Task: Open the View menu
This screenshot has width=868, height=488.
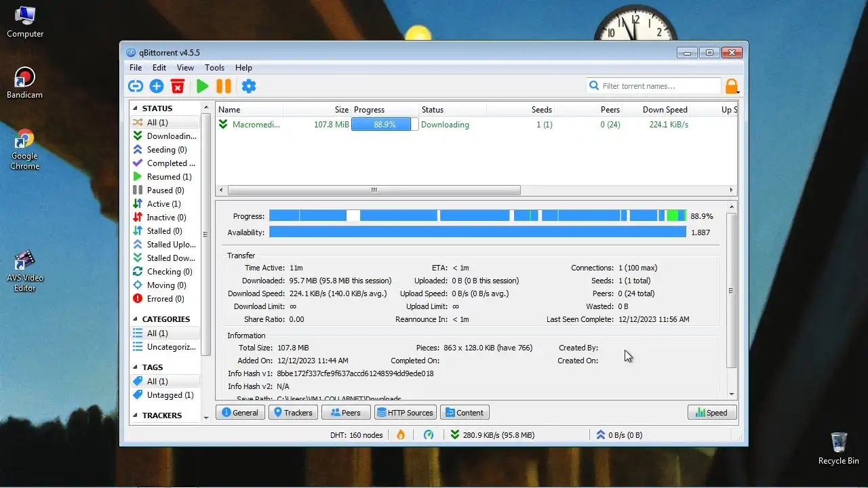Action: pos(185,68)
